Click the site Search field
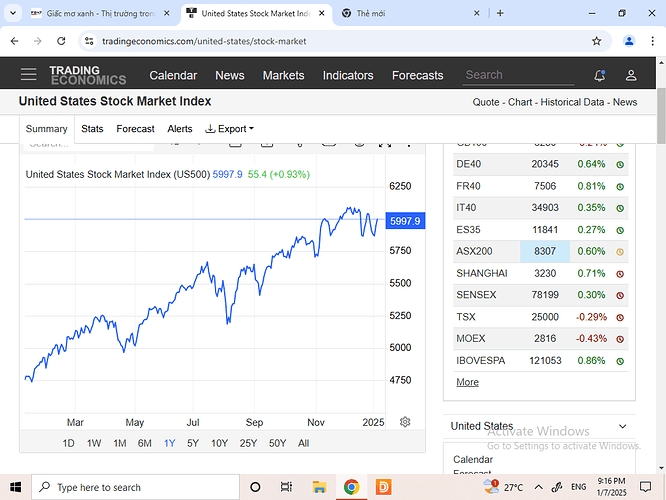The image size is (666, 500). [x=518, y=75]
